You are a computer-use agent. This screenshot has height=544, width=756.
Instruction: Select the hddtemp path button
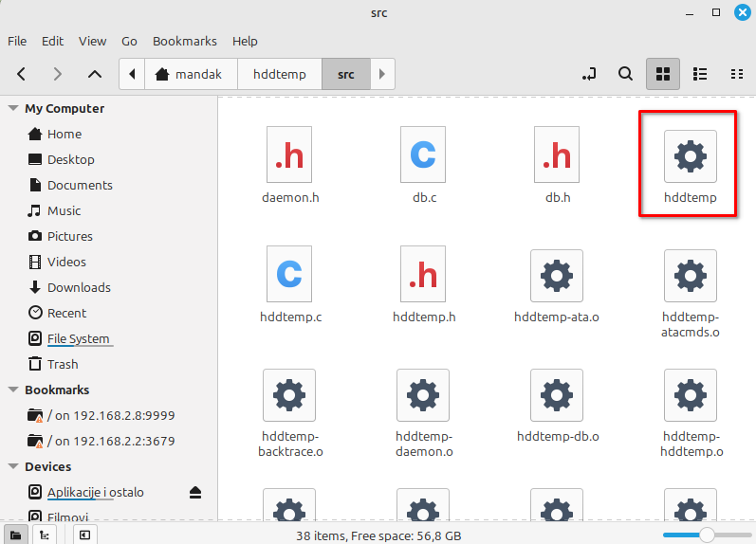280,74
